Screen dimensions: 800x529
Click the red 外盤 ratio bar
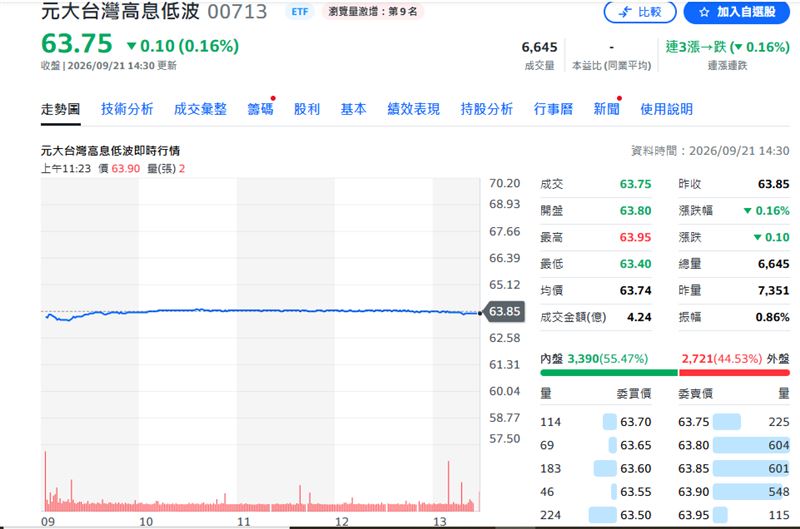point(734,372)
